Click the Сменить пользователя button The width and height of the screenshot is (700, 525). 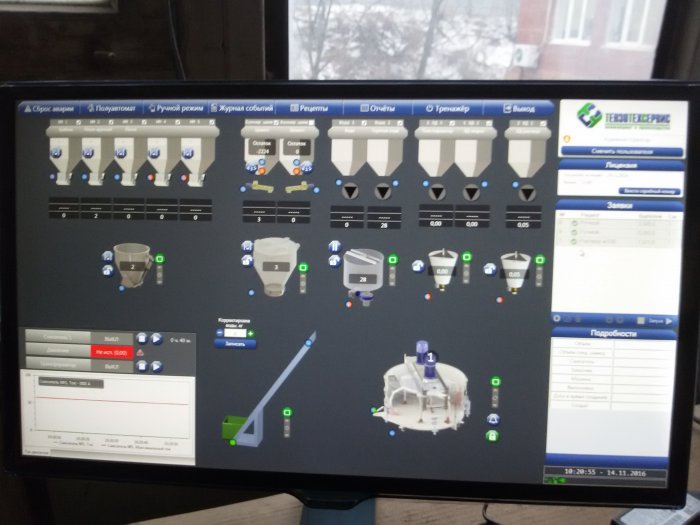tap(621, 151)
